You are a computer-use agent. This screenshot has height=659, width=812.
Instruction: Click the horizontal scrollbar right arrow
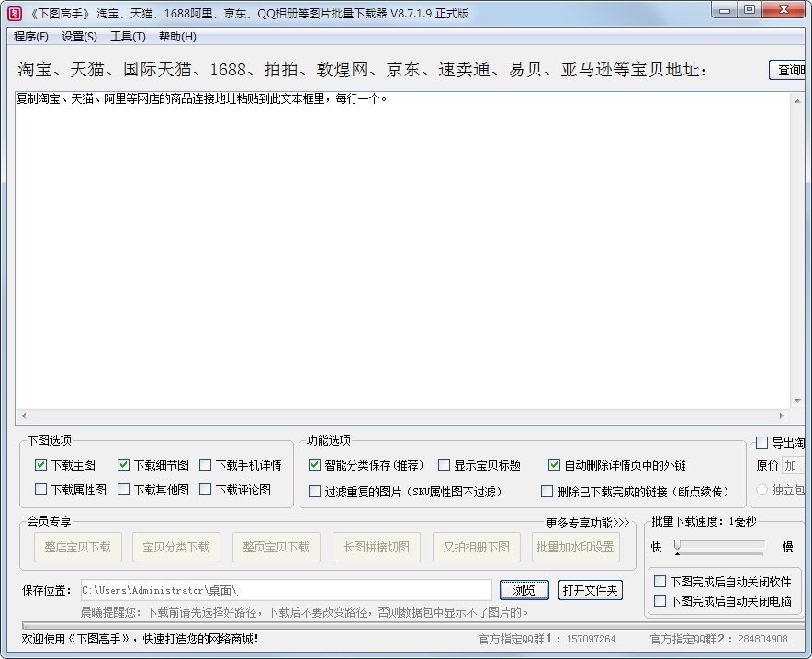point(782,416)
